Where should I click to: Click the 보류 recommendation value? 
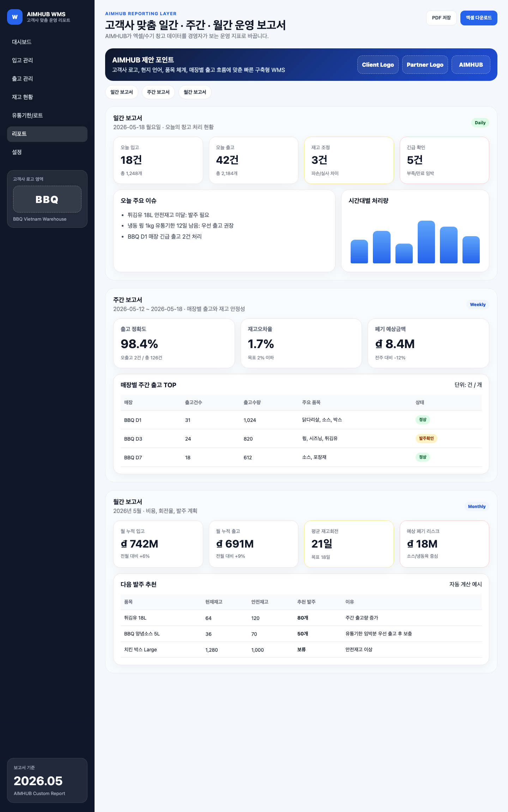click(301, 650)
